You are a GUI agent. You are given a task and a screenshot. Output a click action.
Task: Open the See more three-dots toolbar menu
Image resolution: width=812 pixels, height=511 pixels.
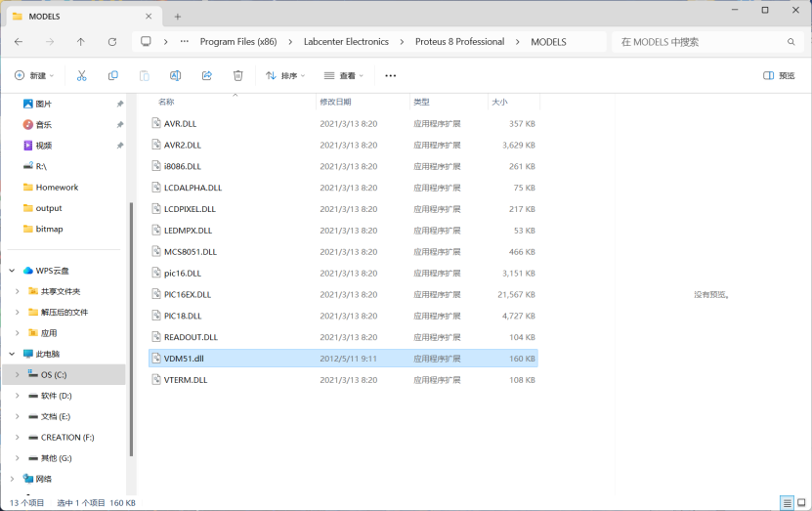391,75
